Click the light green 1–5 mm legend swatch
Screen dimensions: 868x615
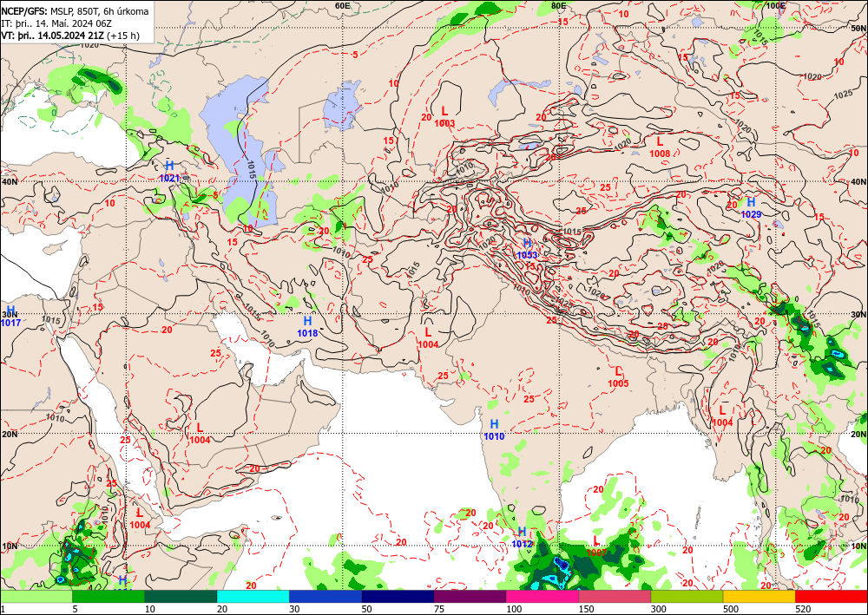pyautogui.click(x=36, y=597)
